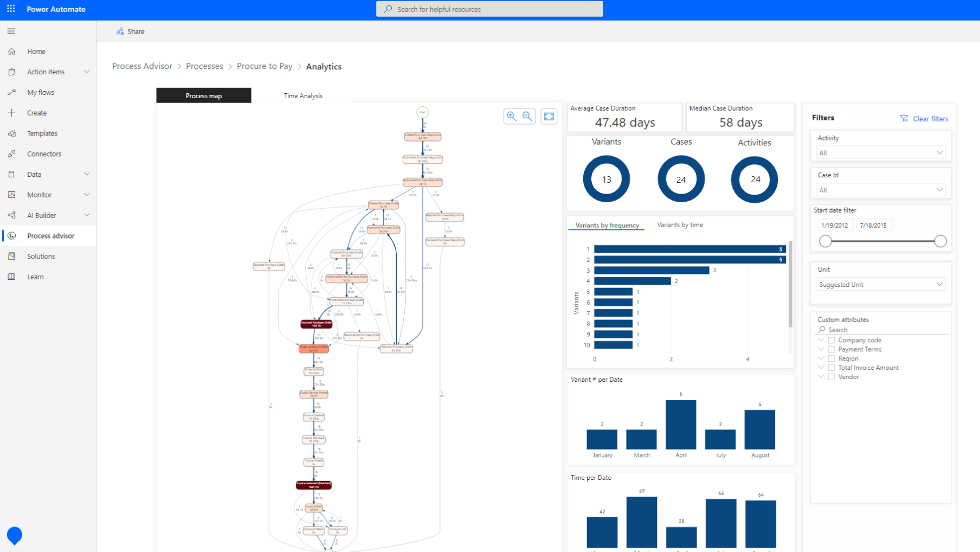Tick the Vendor attribute checkbox
This screenshot has width=980, height=552.
[831, 377]
